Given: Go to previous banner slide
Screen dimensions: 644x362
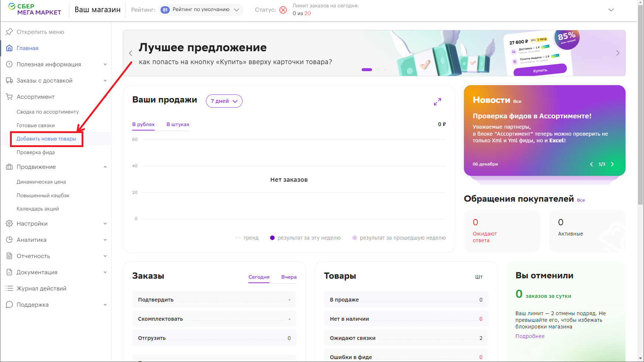Looking at the screenshot, I should click(x=131, y=53).
